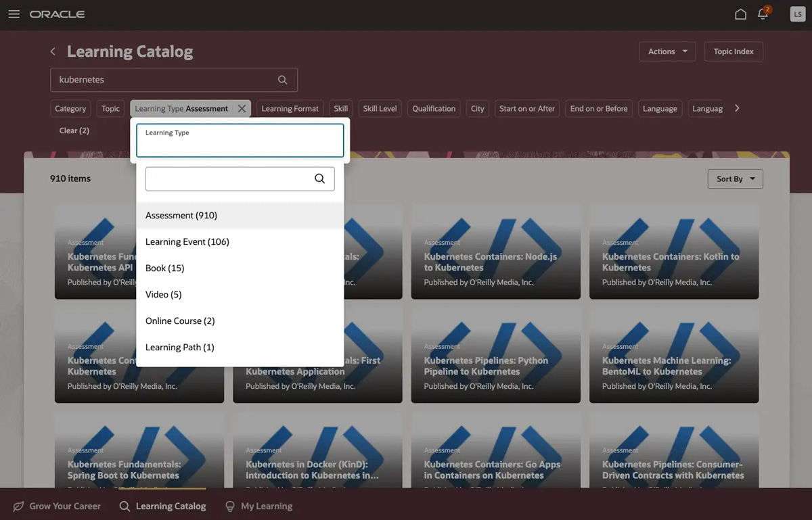Open Kubernetes Containers: Go Apps card

coord(496,450)
